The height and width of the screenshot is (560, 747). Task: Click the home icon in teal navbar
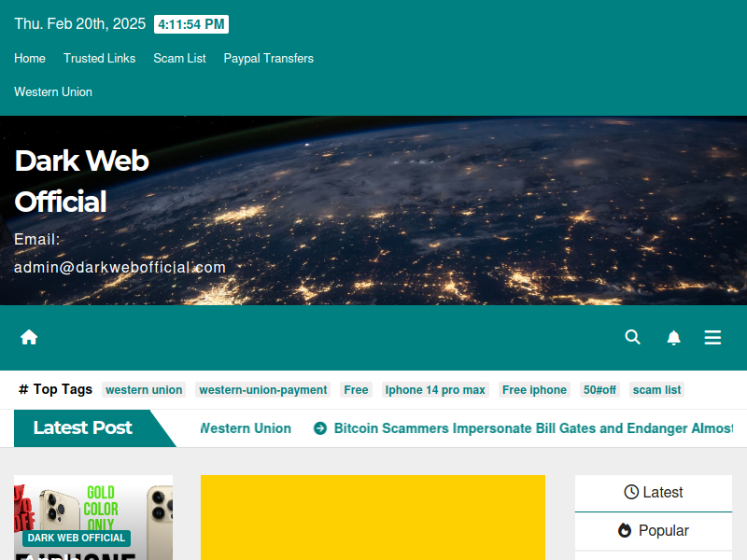click(29, 337)
